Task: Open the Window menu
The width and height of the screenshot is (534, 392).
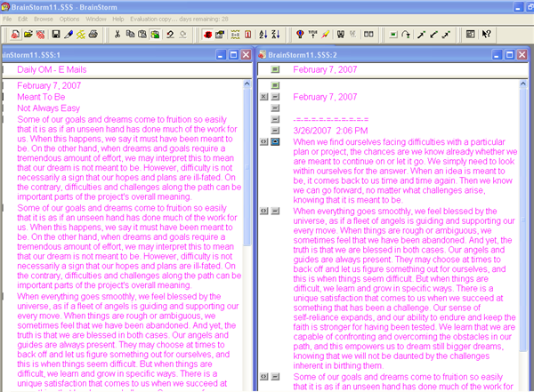Action: point(96,19)
